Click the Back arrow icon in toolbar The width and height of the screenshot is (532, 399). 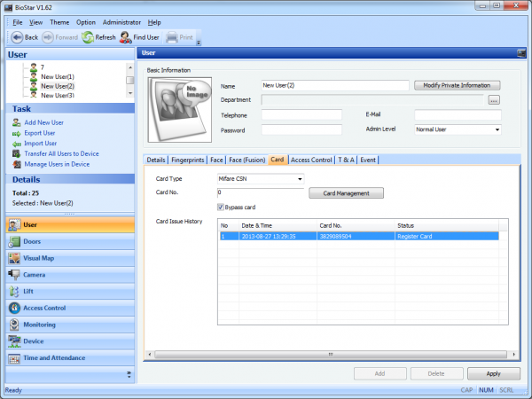point(17,37)
